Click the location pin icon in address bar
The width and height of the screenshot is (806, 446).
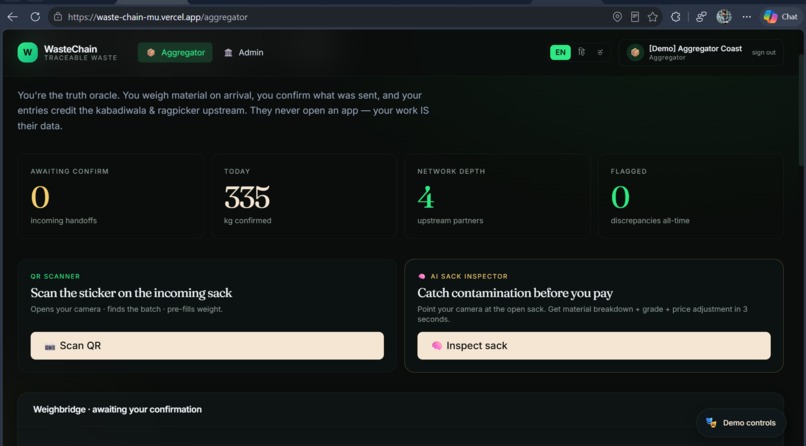coord(617,17)
